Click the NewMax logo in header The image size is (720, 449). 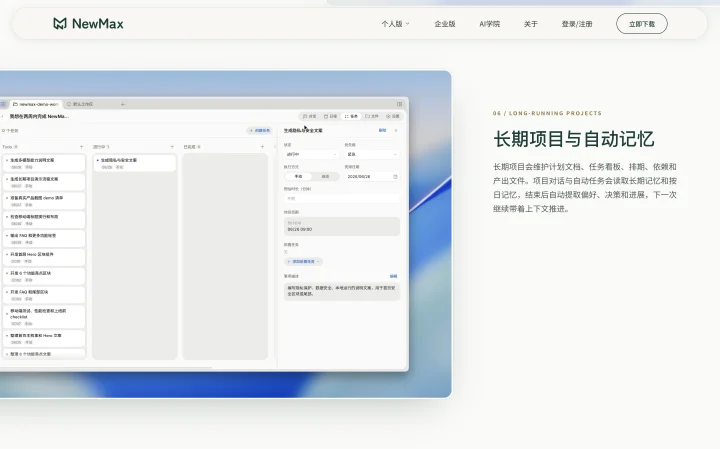coord(88,23)
